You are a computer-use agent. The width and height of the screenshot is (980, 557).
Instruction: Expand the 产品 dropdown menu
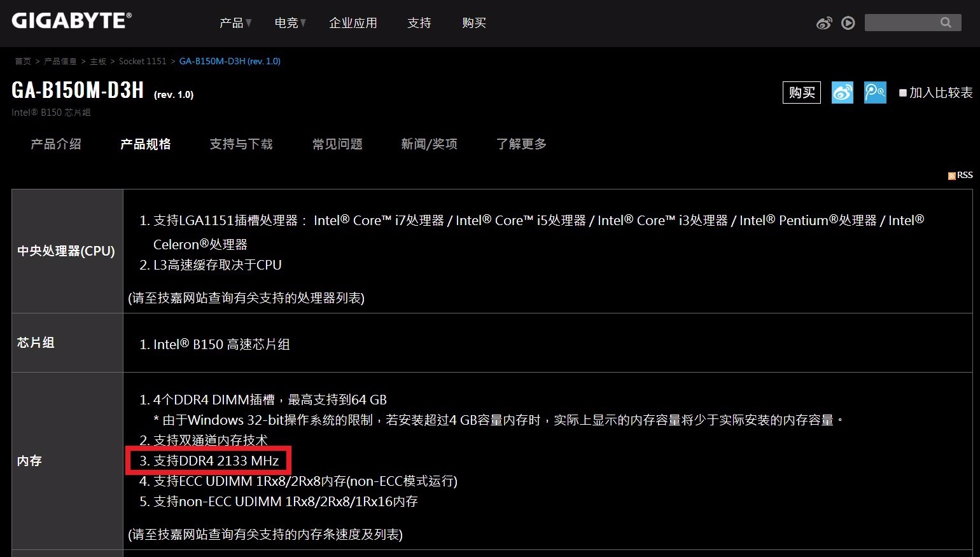pyautogui.click(x=235, y=23)
